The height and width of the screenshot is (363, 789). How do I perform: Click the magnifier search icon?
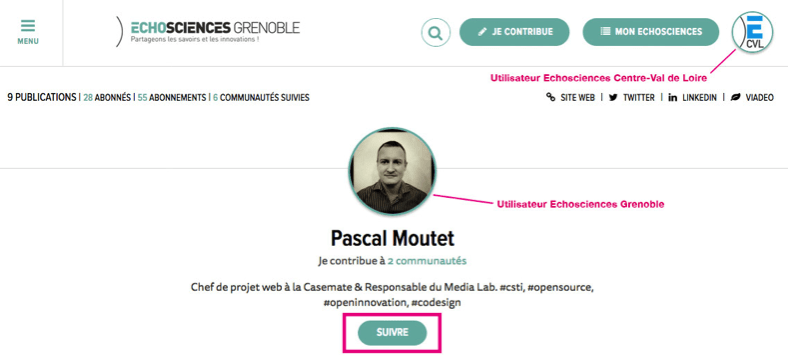435,33
